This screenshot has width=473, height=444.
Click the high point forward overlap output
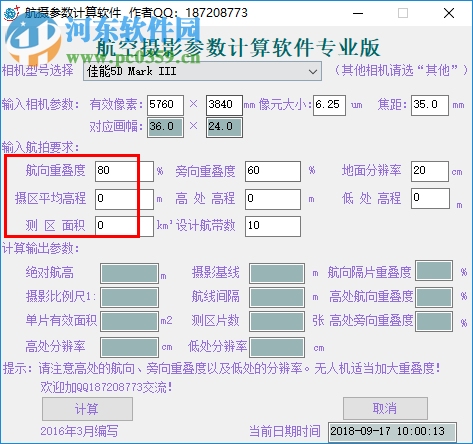pyautogui.click(x=434, y=297)
